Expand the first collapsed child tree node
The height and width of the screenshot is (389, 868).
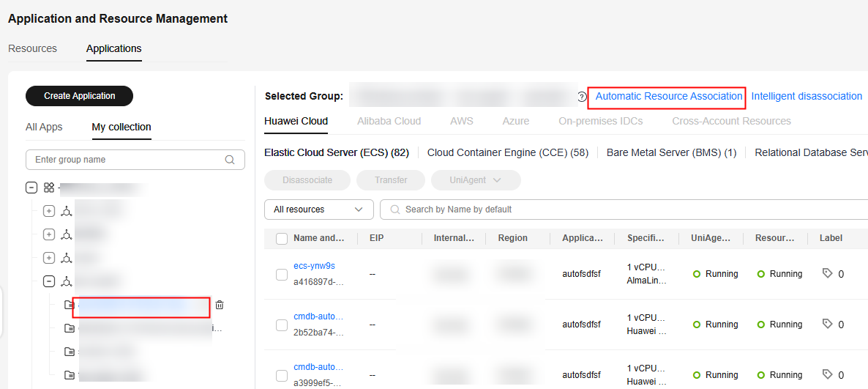tap(49, 211)
